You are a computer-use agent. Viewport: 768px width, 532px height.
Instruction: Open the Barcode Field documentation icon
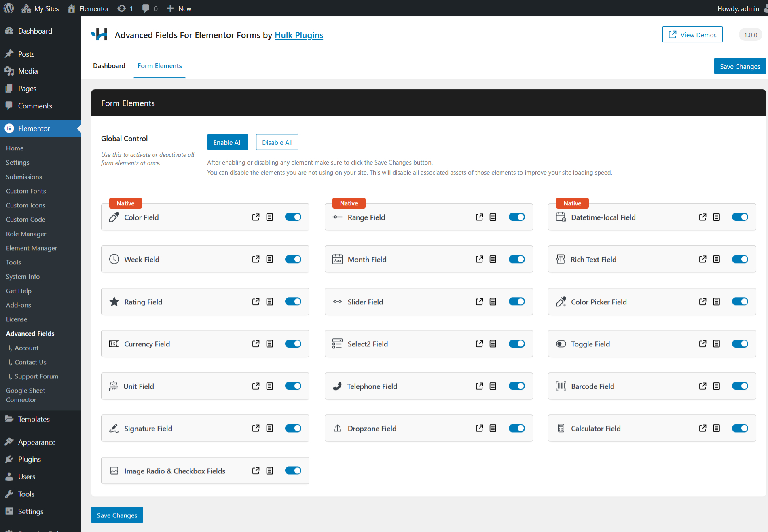click(x=717, y=386)
